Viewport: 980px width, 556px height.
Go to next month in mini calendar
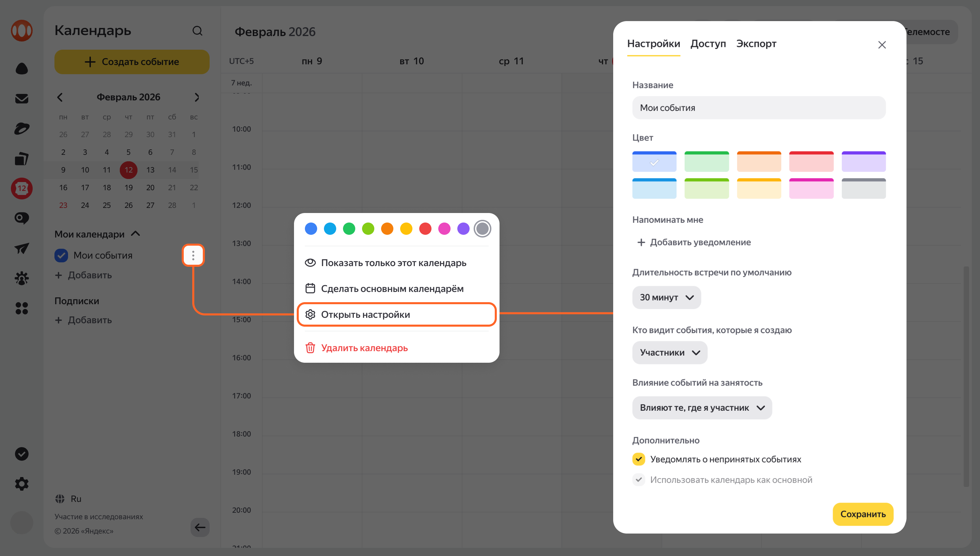pos(197,97)
